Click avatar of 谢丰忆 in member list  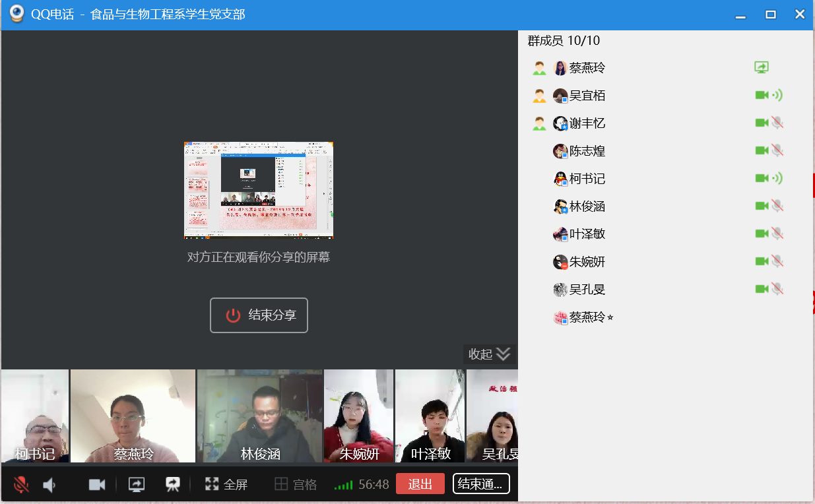[560, 123]
